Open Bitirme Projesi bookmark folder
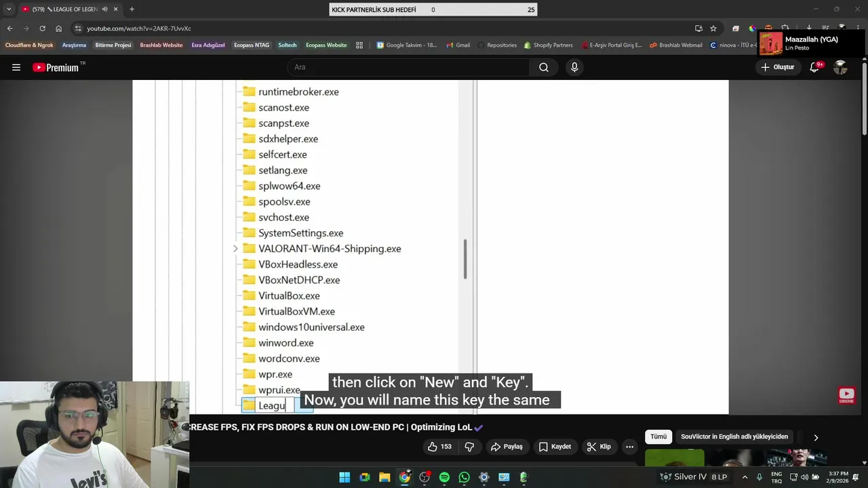Viewport: 868px width, 488px height. point(113,45)
